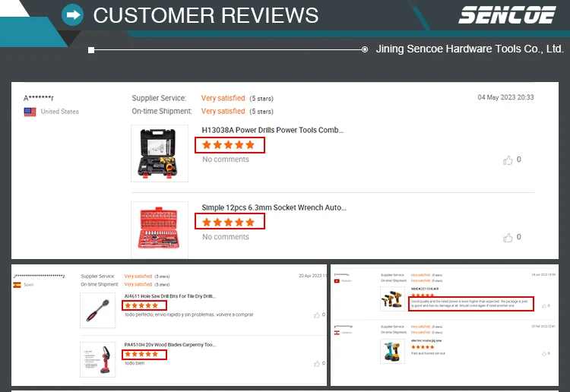Click the reviewer name 'A********r'
570x392 pixels.
click(x=39, y=98)
